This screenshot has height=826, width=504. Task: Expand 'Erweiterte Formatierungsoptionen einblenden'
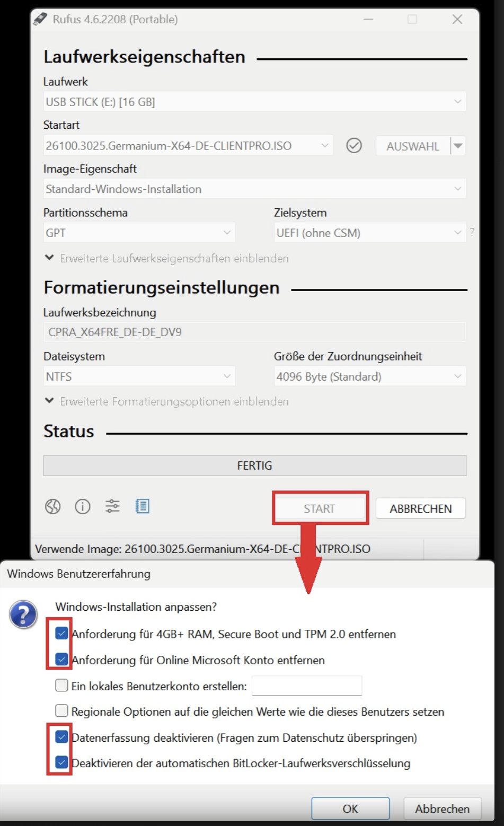tap(167, 401)
